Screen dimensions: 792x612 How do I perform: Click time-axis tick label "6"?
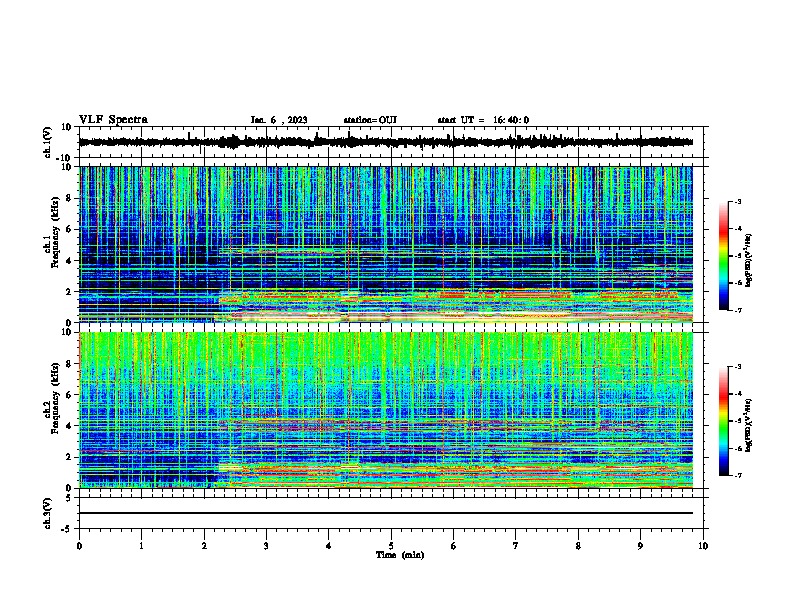454,546
